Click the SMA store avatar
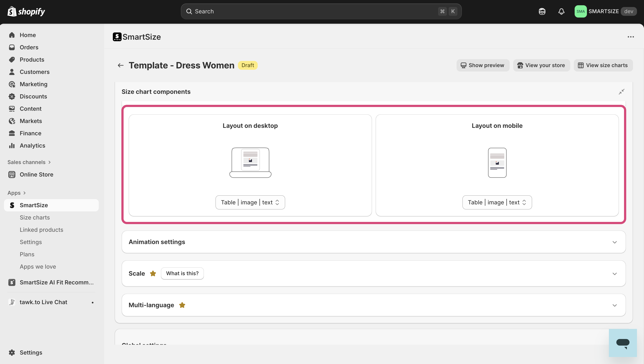 (x=580, y=11)
